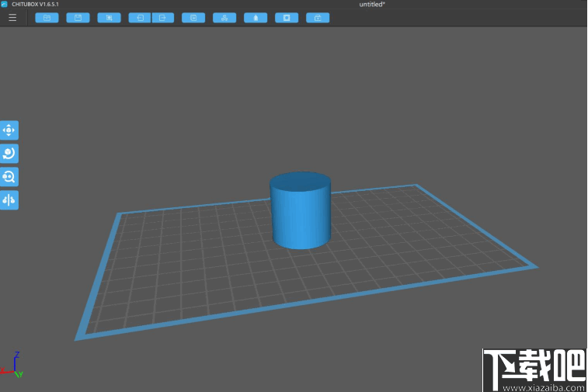Click the Save project icon

[78, 18]
